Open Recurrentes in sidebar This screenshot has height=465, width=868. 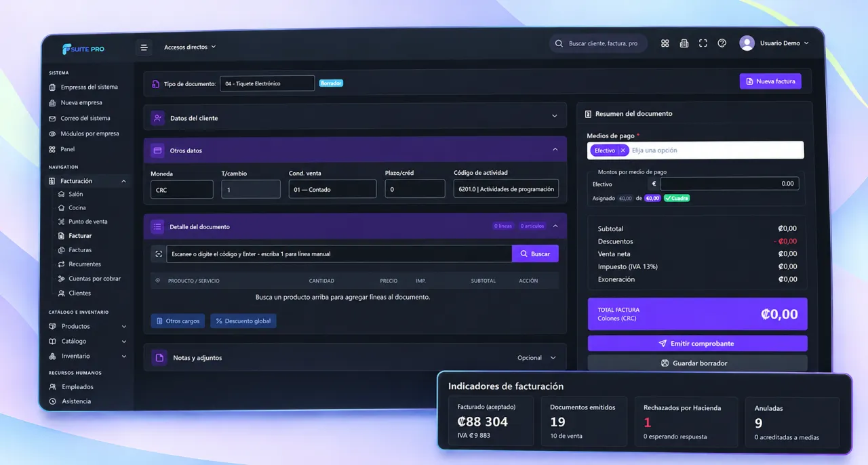click(80, 264)
